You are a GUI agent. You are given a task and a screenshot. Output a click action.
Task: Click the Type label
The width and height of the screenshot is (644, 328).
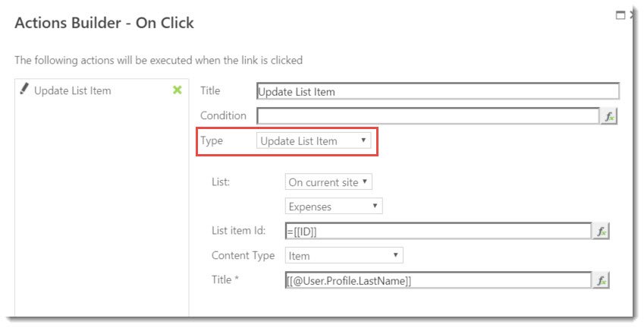(x=212, y=140)
